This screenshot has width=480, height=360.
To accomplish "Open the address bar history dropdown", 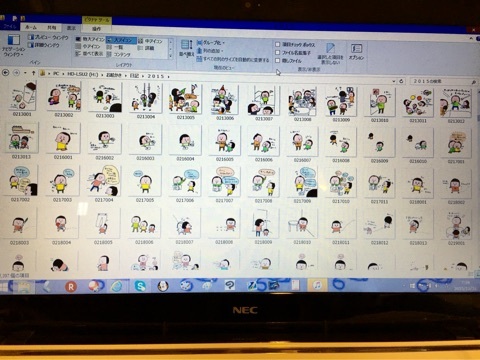I will (394, 81).
